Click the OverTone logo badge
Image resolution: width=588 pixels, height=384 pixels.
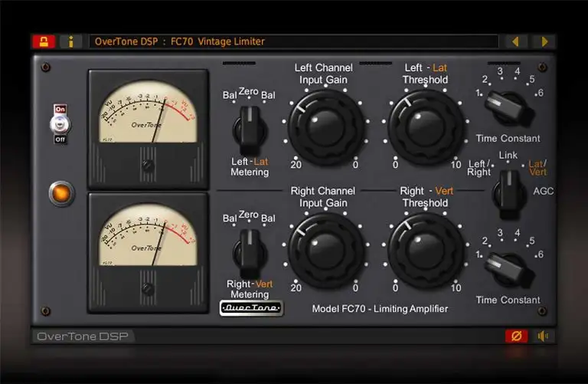point(251,308)
